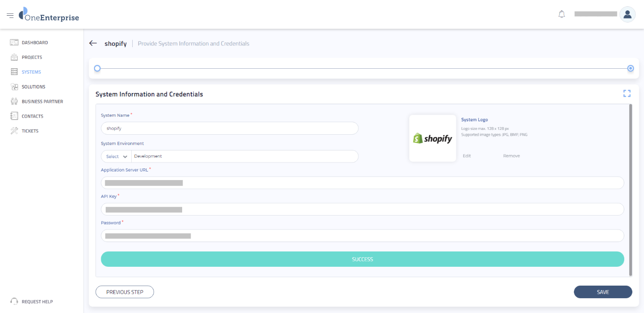Collapse the sidebar with the hamburger menu

10,14
